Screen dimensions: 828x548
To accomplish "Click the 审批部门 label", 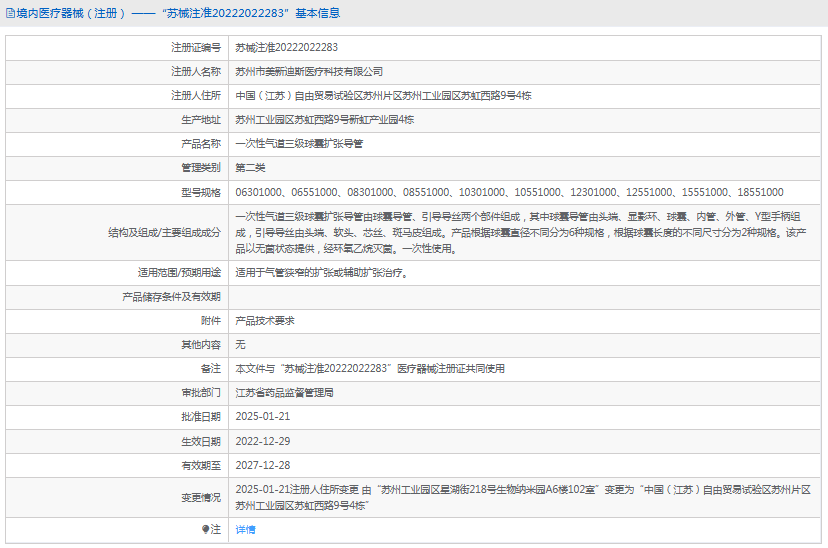I will pos(201,393).
